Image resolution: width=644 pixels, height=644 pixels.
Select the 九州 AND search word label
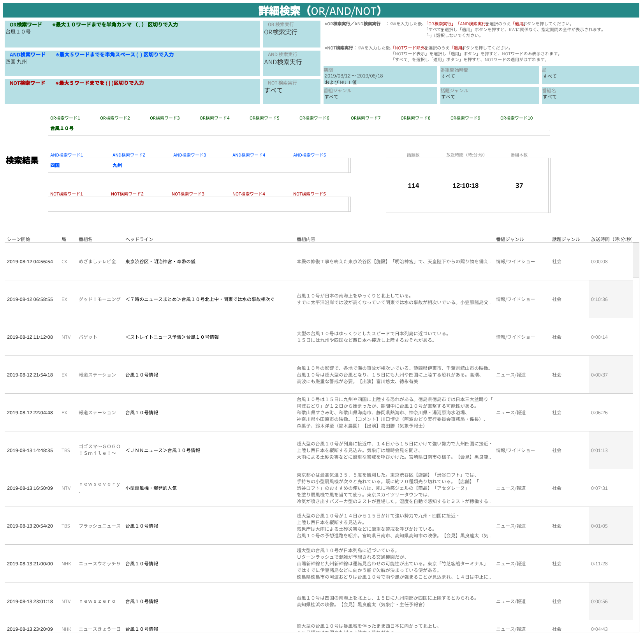pyautogui.click(x=117, y=165)
